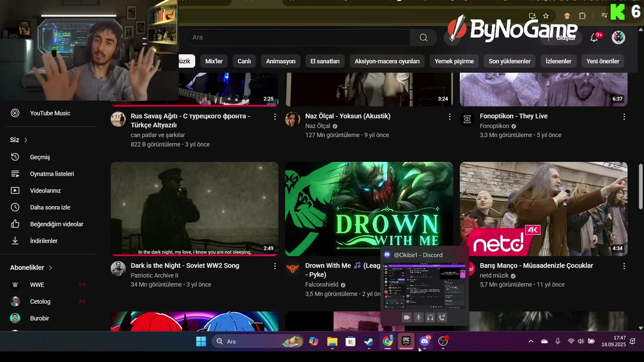Open Copilot from the taskbar

pyautogui.click(x=313, y=341)
